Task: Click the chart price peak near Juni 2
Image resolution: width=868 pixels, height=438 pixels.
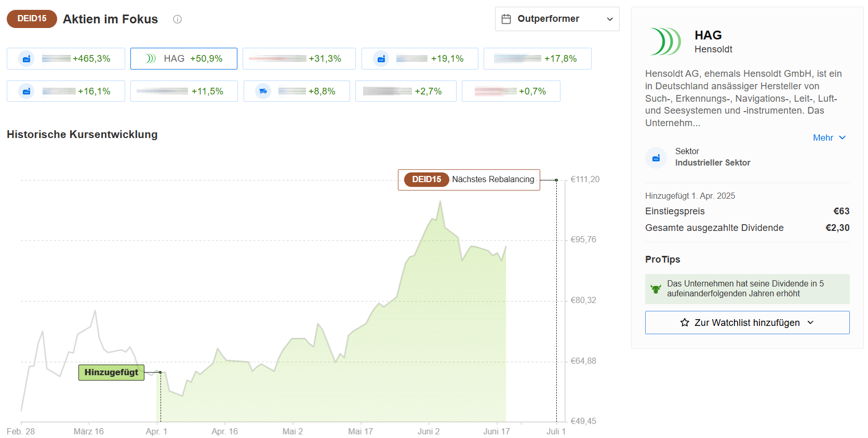Action: [440, 202]
